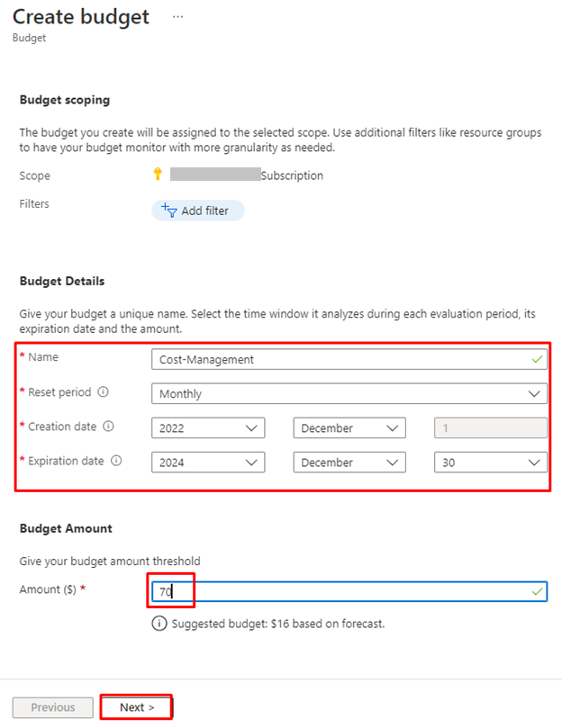Open the Expiration date day 30 dropdown

tap(490, 462)
